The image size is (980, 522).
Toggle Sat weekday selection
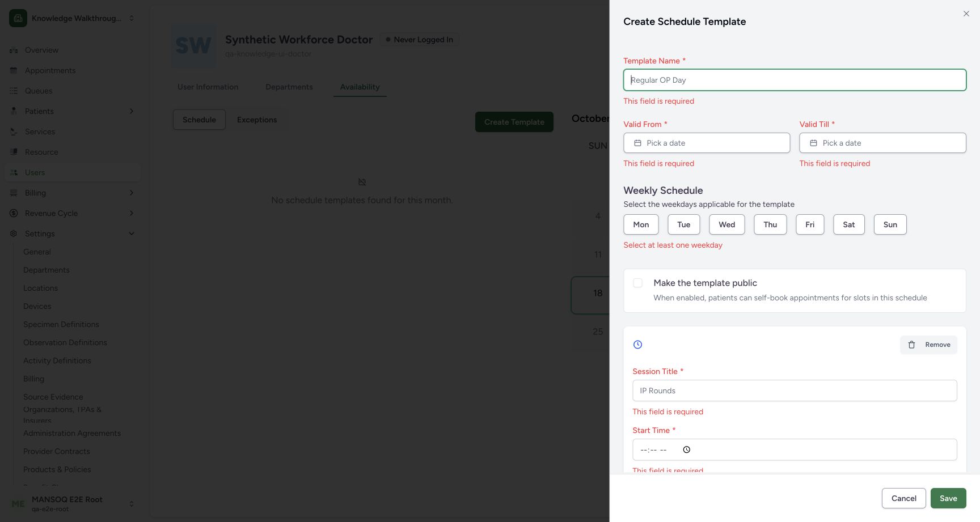(x=849, y=224)
